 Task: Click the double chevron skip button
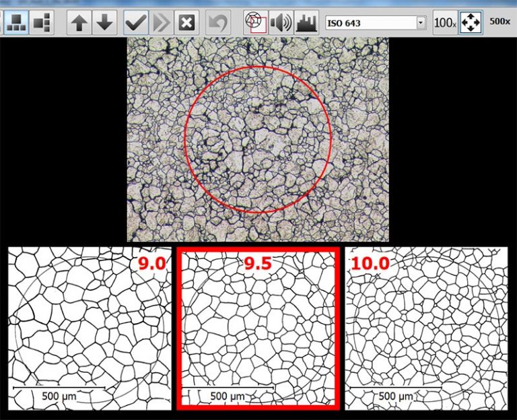(x=161, y=23)
